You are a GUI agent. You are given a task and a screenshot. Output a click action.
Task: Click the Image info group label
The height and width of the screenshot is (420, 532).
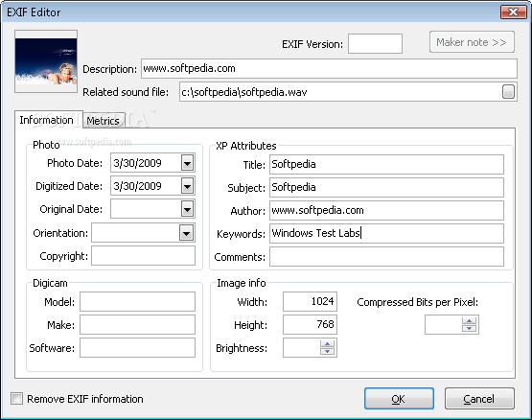click(242, 283)
